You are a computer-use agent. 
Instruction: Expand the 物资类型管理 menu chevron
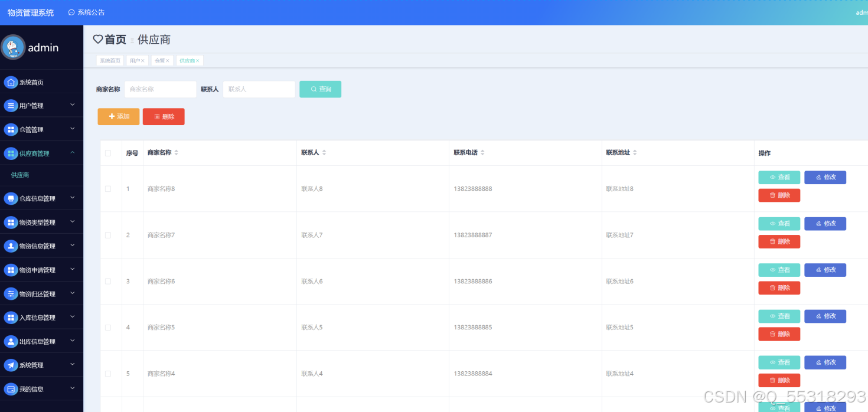73,222
